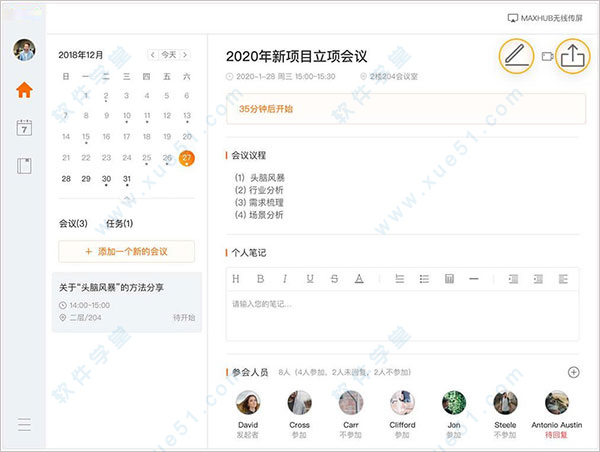Switch to the 任务(1) tab
The height and width of the screenshot is (452, 600).
(x=119, y=224)
